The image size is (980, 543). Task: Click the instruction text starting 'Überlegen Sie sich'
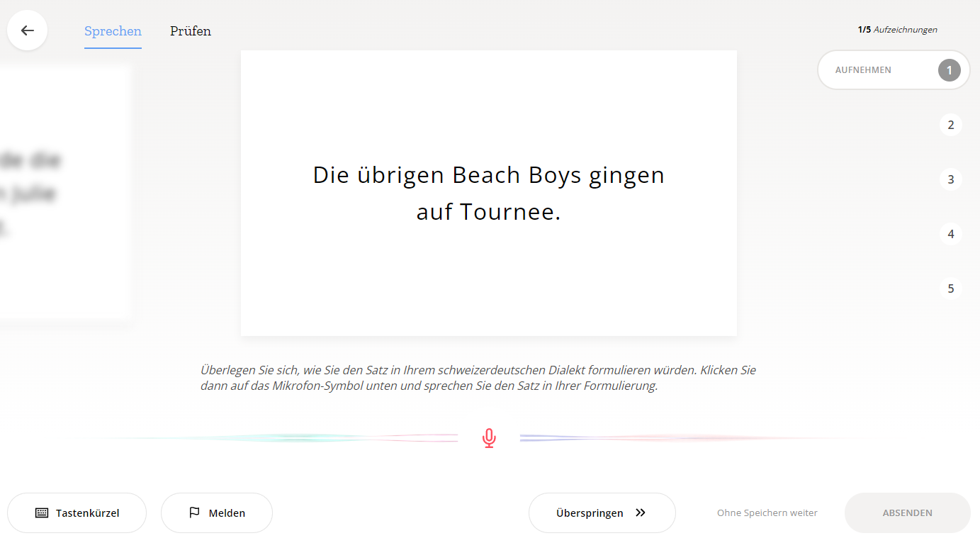(478, 379)
